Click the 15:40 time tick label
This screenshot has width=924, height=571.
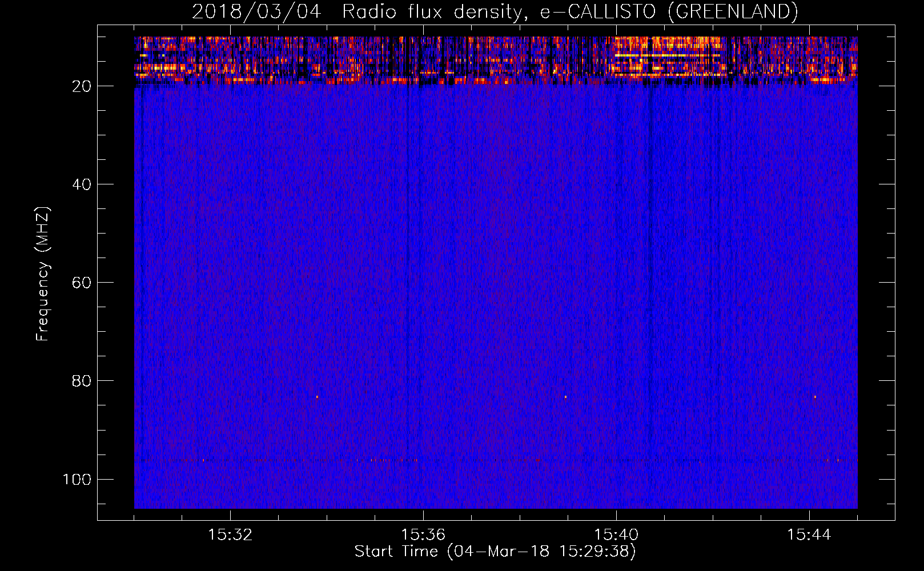616,535
